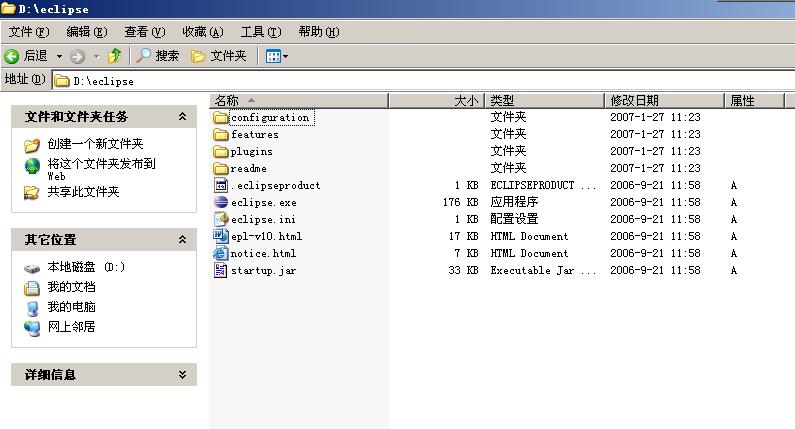
Task: Open 网上邻居 link
Action: (71, 327)
